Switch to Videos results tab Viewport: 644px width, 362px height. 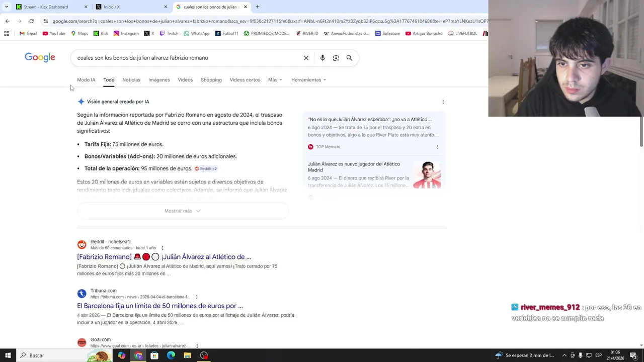click(x=185, y=80)
